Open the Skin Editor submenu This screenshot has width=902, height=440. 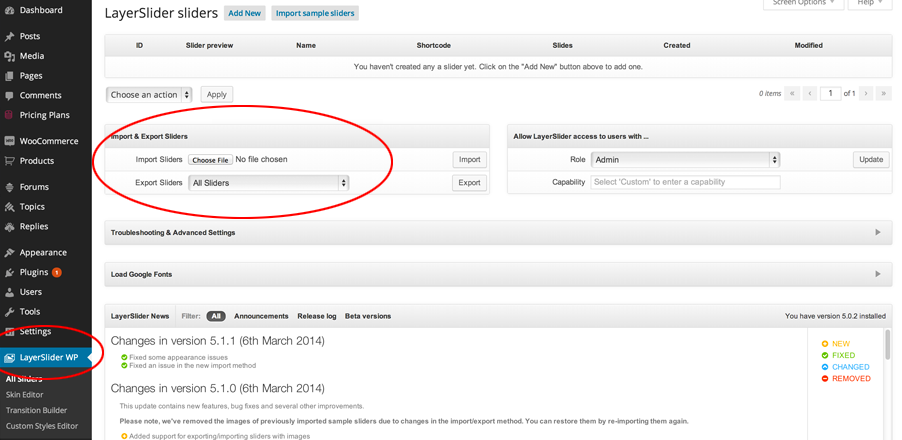tap(24, 395)
